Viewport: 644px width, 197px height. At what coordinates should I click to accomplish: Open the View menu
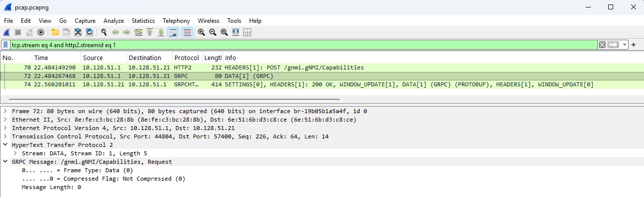pos(45,21)
